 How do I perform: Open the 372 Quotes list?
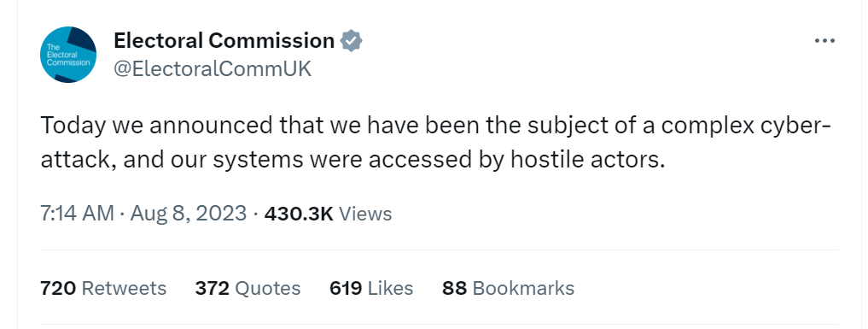248,288
